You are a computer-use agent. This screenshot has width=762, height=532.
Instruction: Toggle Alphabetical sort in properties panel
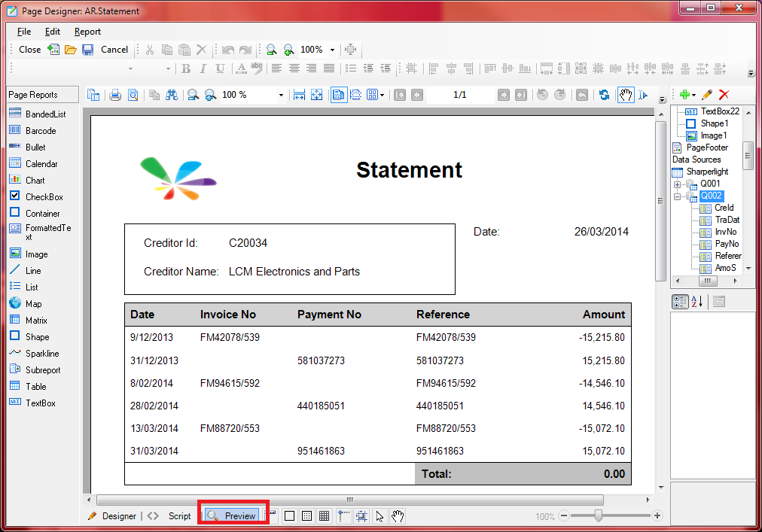[x=697, y=302]
